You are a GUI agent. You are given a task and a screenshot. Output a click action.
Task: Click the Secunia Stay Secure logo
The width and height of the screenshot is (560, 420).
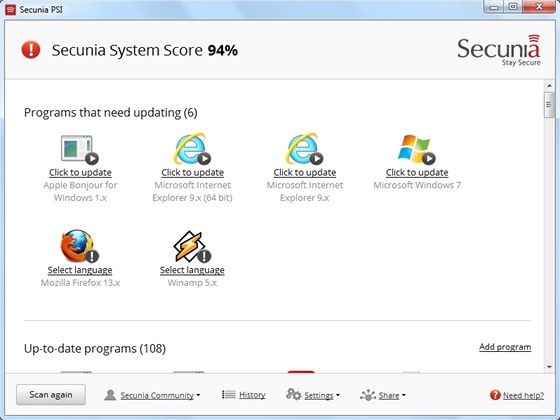(499, 50)
